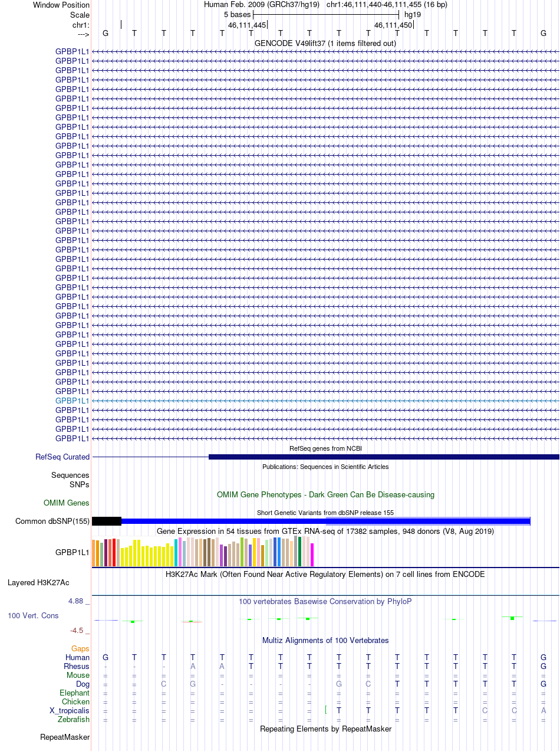The image size is (560, 751).
Task: Select the black dbSNP variant block
Action: [x=107, y=521]
